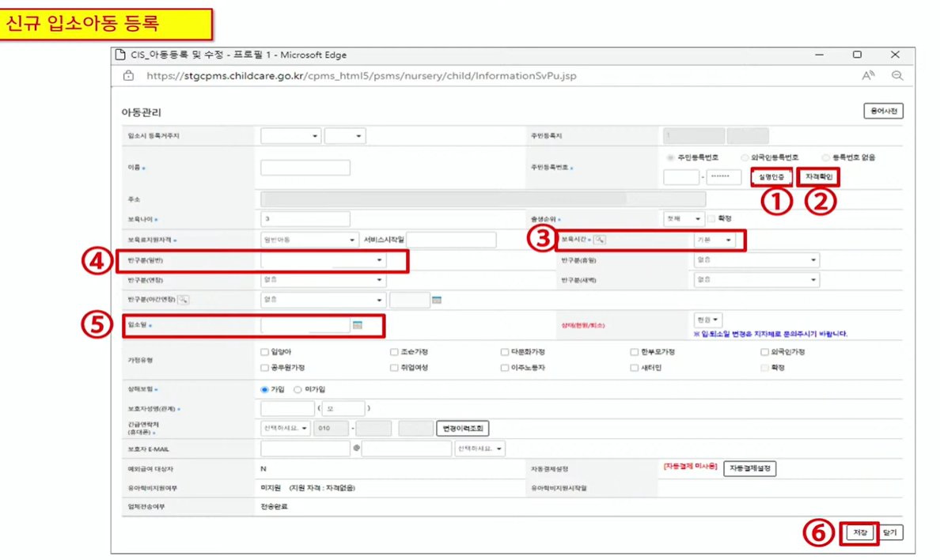940x560 pixels.
Task: Click the browser URL address bar
Action: click(362, 76)
